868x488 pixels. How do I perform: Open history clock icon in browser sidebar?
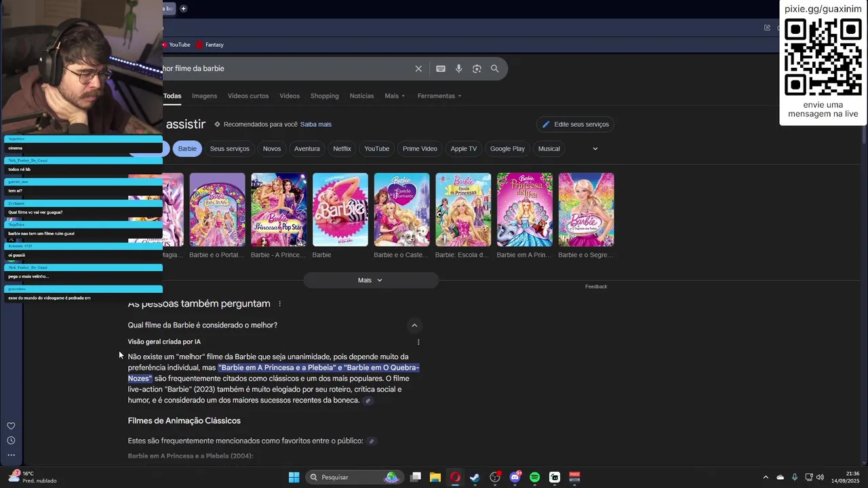(11, 441)
